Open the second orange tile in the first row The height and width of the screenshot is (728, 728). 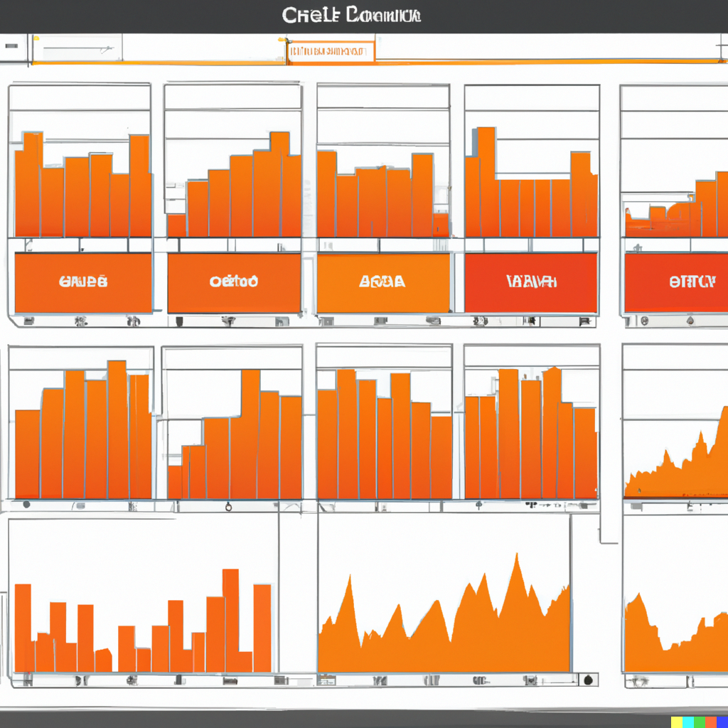234,283
